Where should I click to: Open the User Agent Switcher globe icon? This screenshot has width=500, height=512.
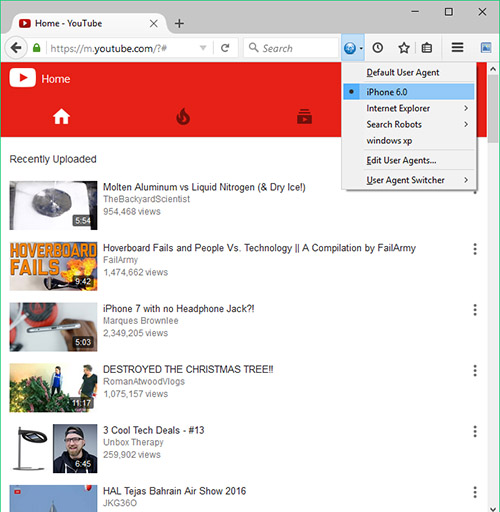[350, 48]
